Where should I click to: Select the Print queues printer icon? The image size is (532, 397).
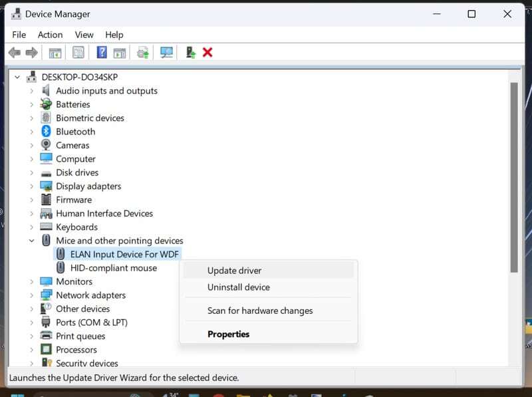click(x=46, y=336)
